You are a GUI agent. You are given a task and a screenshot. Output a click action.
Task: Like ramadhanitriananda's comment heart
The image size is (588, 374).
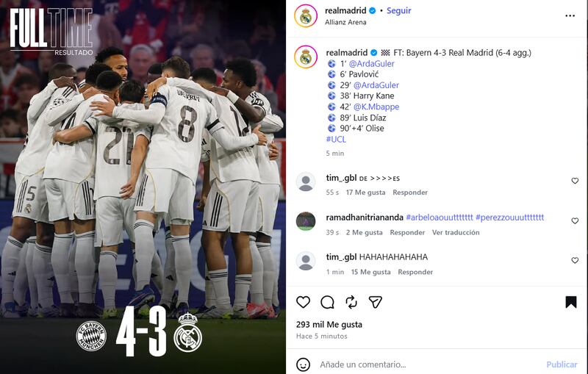click(x=575, y=220)
